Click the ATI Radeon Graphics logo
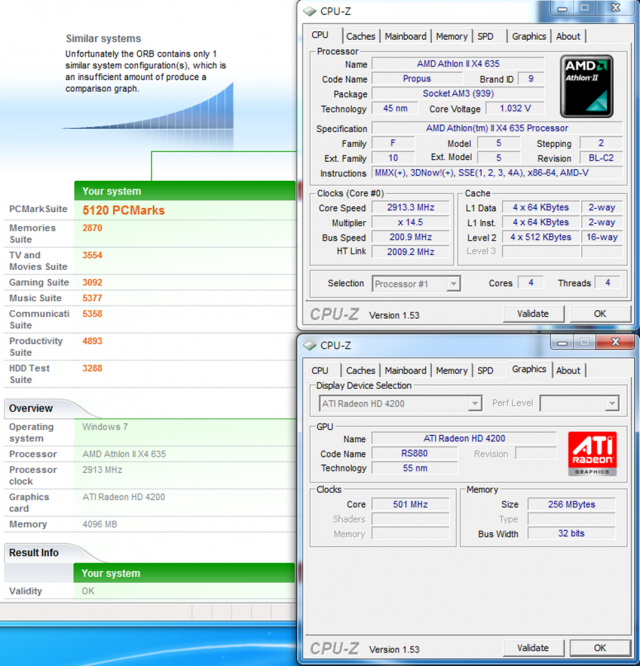 coord(592,453)
